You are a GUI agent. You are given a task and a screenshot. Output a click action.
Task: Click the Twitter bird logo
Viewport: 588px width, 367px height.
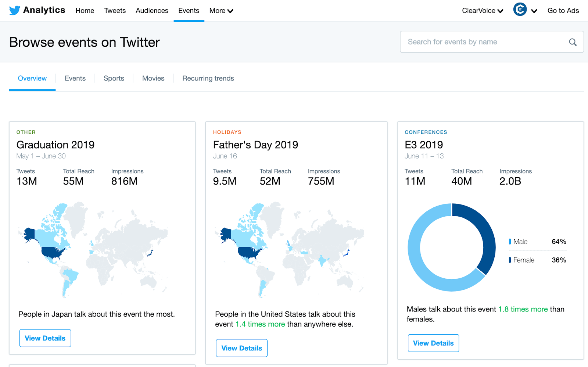(x=15, y=10)
